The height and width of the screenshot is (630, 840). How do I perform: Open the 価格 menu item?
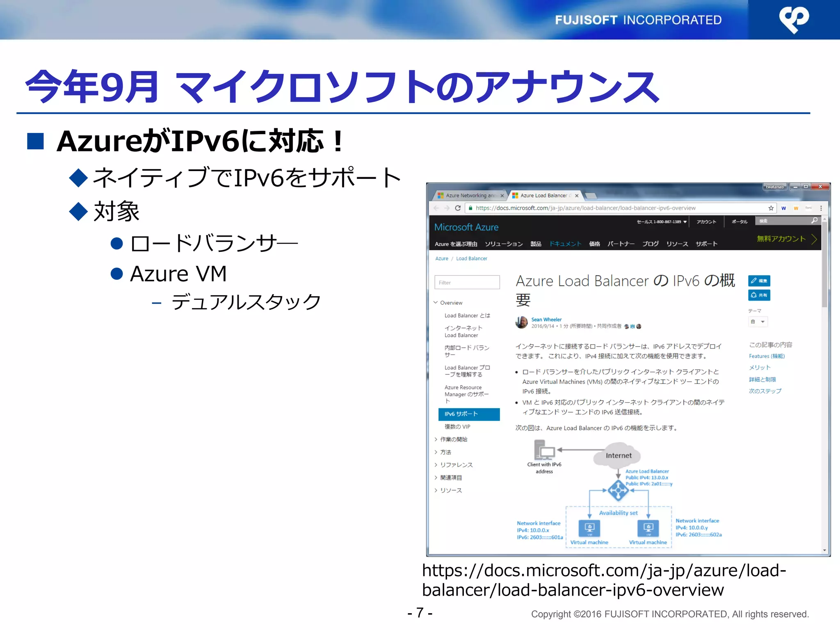(594, 244)
